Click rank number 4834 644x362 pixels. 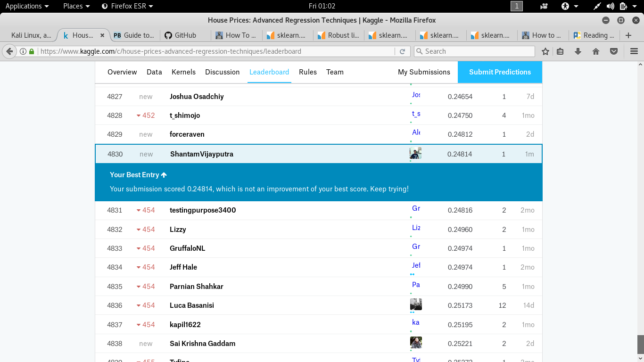115,267
